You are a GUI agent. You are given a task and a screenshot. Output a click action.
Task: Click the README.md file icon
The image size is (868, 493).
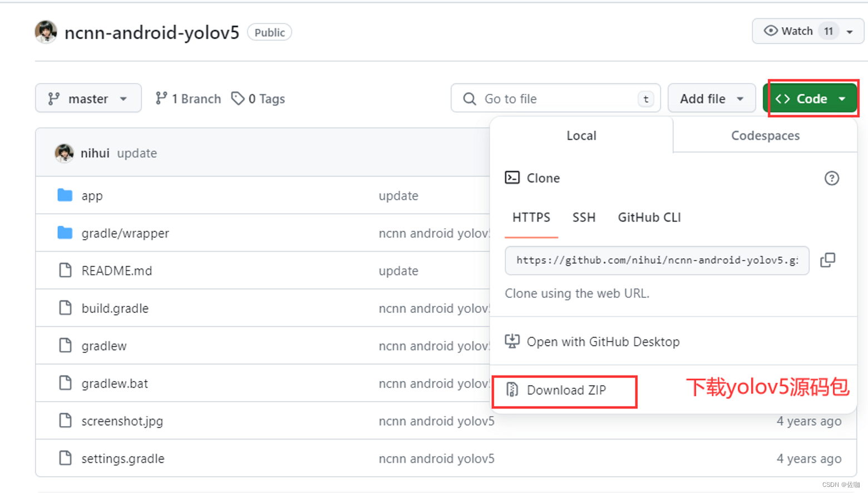(65, 270)
